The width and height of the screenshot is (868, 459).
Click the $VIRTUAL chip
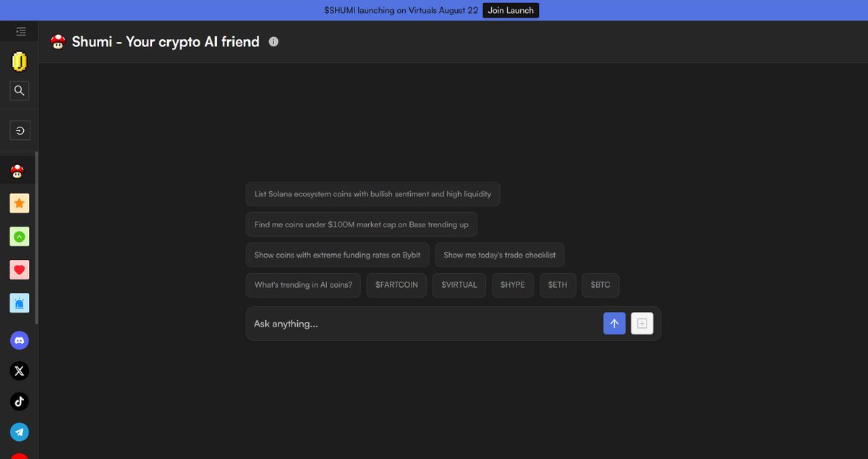(459, 285)
